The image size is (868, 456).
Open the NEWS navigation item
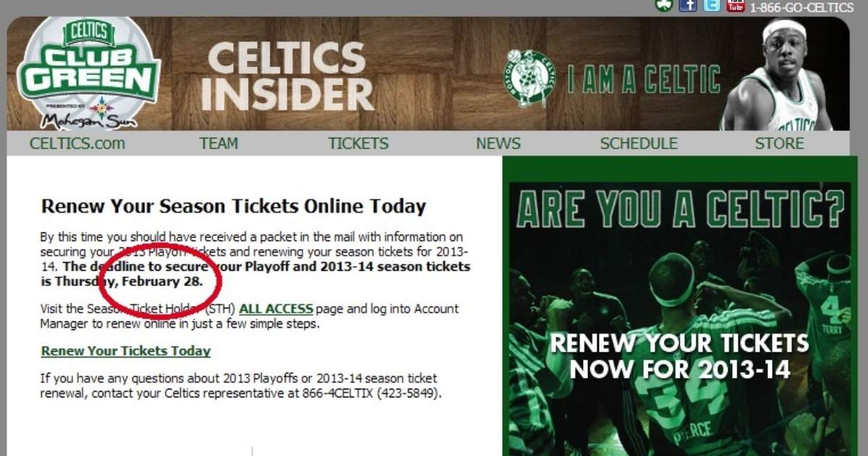(x=498, y=143)
